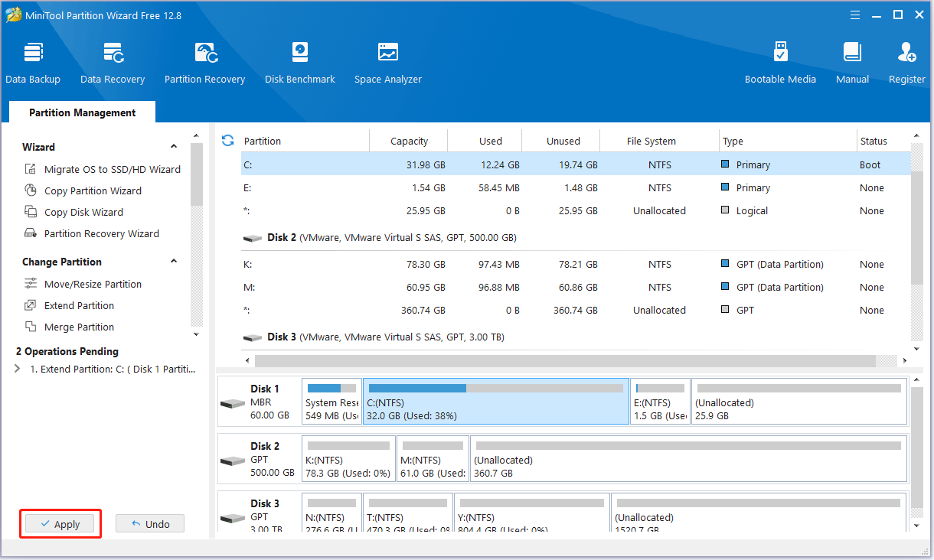Choose Extend Partition
This screenshot has width=934, height=560.
[79, 305]
